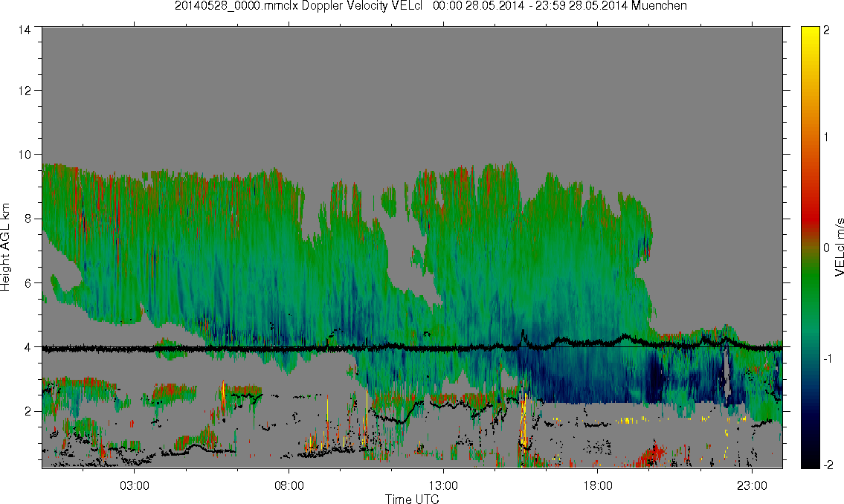The image size is (844, 504).
Task: Click the 14 km height tick label
Action: (x=25, y=30)
